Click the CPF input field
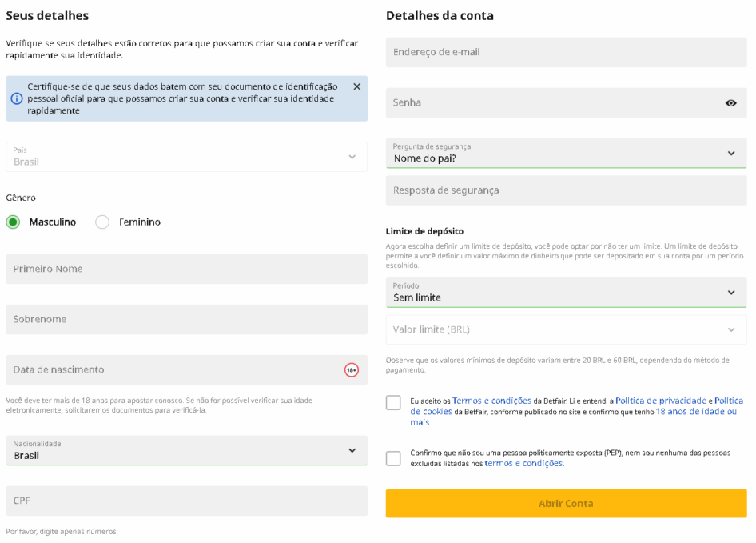This screenshot has width=756, height=543. pos(186,500)
